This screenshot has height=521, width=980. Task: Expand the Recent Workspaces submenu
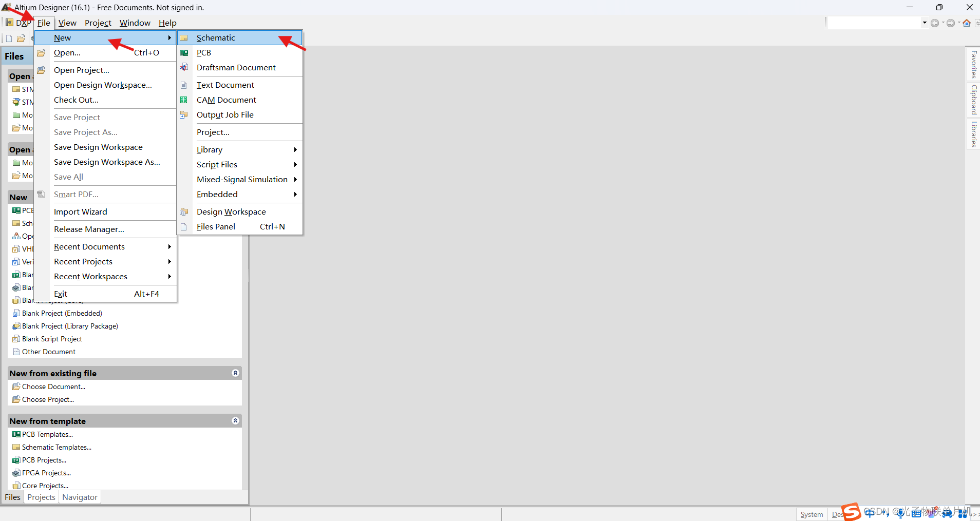pyautogui.click(x=169, y=277)
